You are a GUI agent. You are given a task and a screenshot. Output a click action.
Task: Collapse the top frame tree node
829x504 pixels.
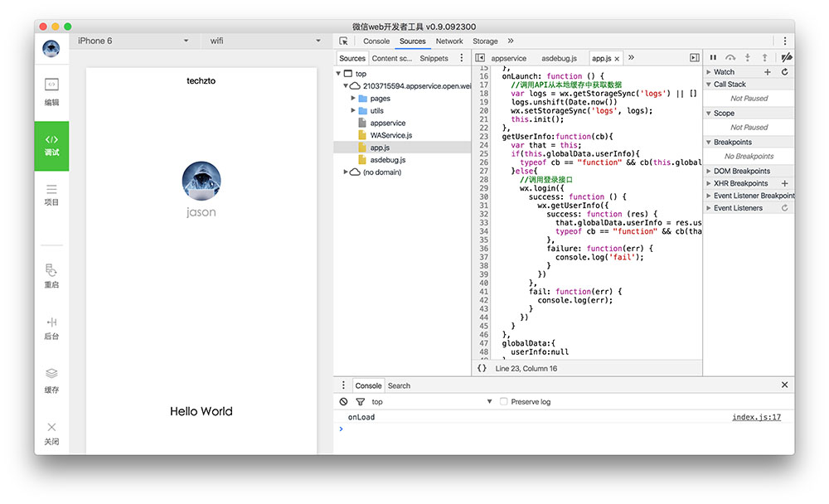[338, 74]
